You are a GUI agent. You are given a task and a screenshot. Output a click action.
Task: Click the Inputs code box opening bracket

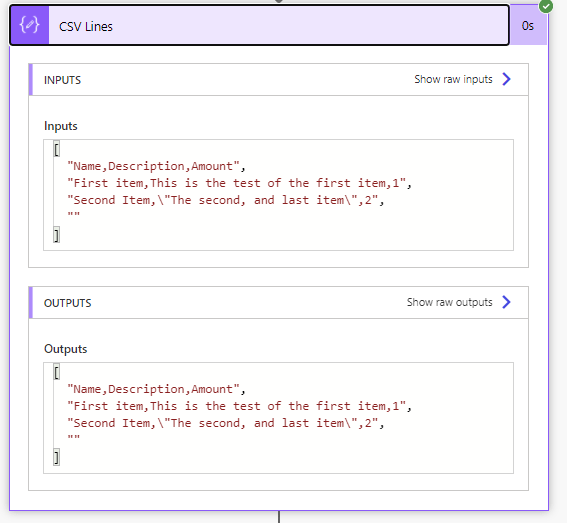point(57,149)
